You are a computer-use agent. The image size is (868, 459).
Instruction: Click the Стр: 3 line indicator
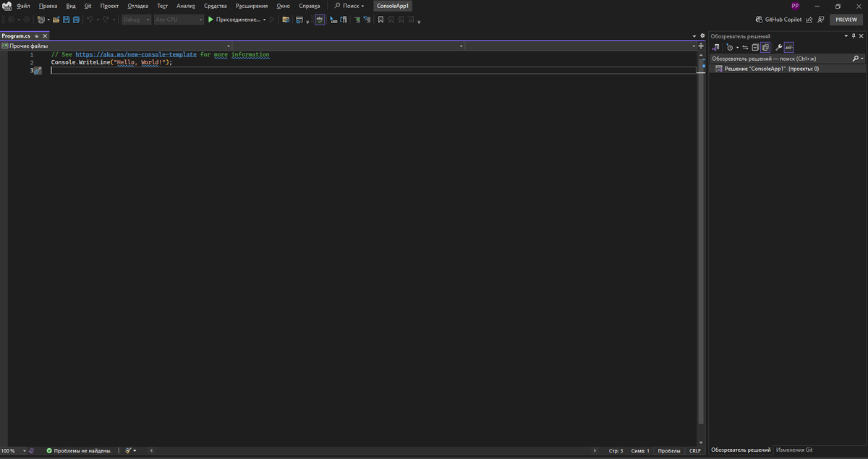tap(616, 450)
